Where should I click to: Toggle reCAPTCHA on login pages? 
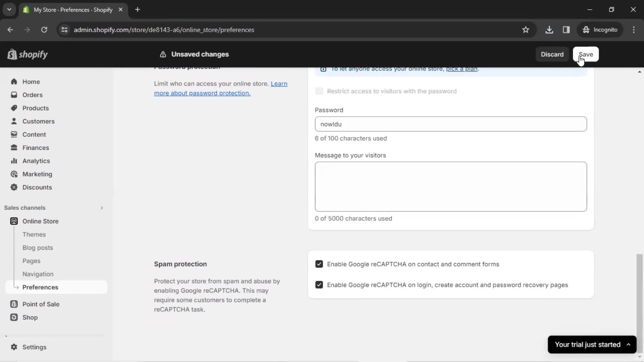click(319, 285)
